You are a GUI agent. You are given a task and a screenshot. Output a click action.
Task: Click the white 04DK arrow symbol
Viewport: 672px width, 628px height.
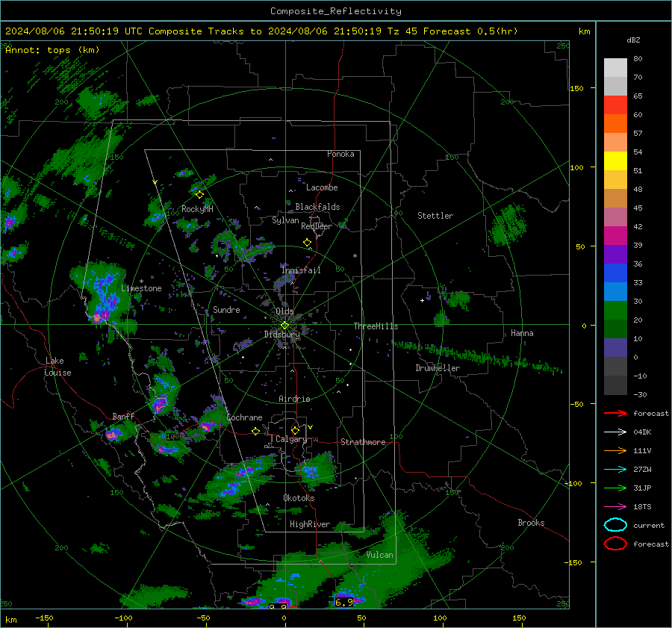click(x=615, y=432)
